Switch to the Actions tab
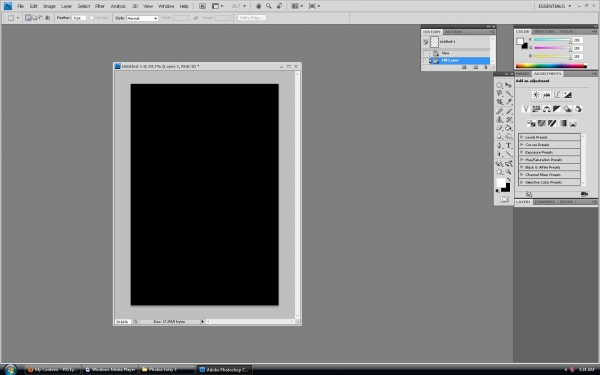 [x=453, y=32]
